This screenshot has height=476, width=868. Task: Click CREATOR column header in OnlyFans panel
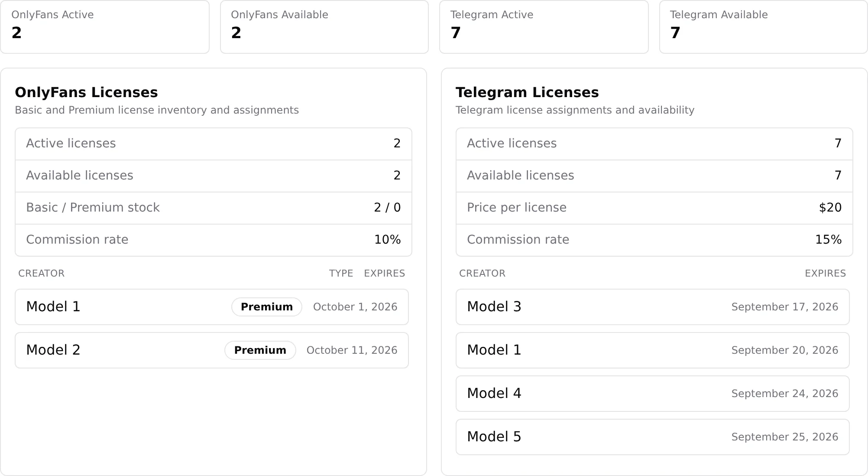41,274
